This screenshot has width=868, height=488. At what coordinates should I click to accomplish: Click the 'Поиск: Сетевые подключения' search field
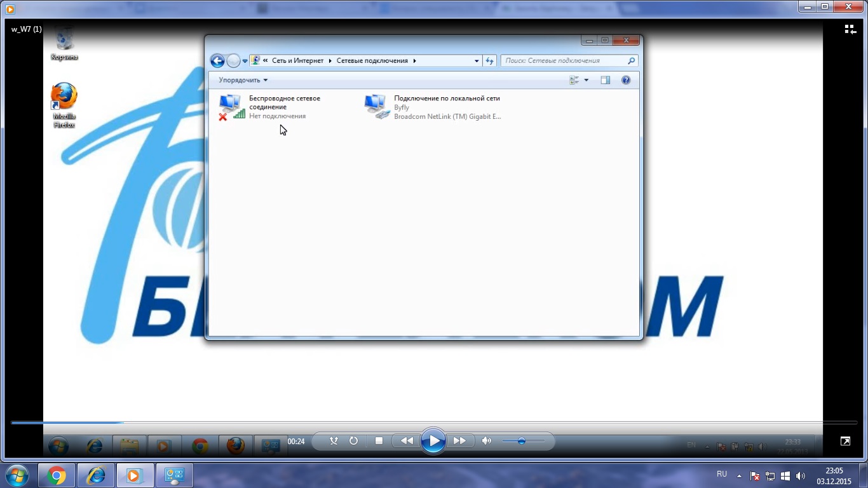(569, 61)
